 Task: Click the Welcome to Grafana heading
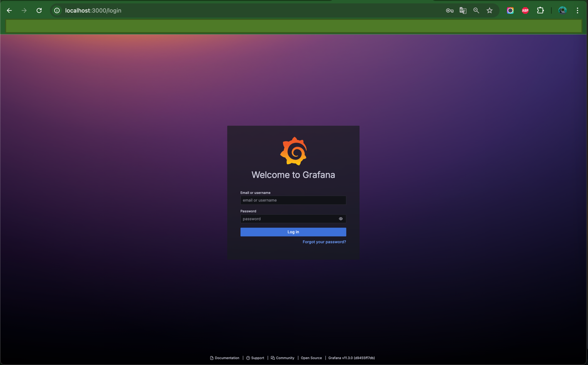click(293, 175)
